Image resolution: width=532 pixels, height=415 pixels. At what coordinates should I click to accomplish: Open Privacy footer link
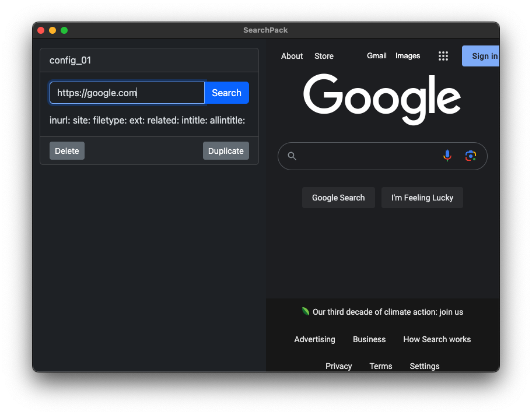[338, 366]
